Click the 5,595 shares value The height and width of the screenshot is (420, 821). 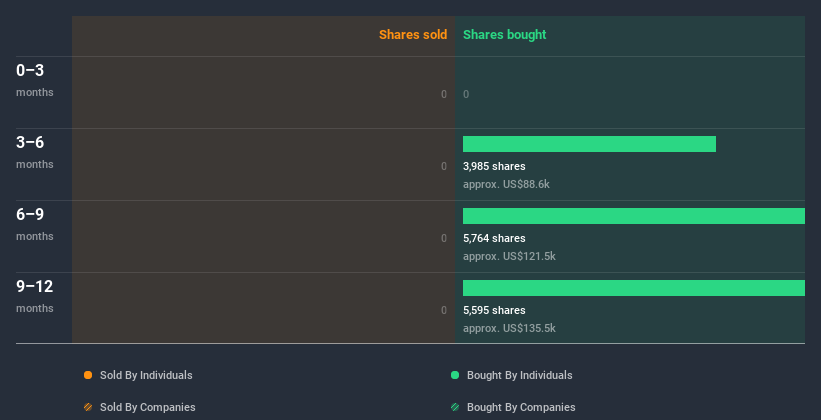tap(494, 310)
